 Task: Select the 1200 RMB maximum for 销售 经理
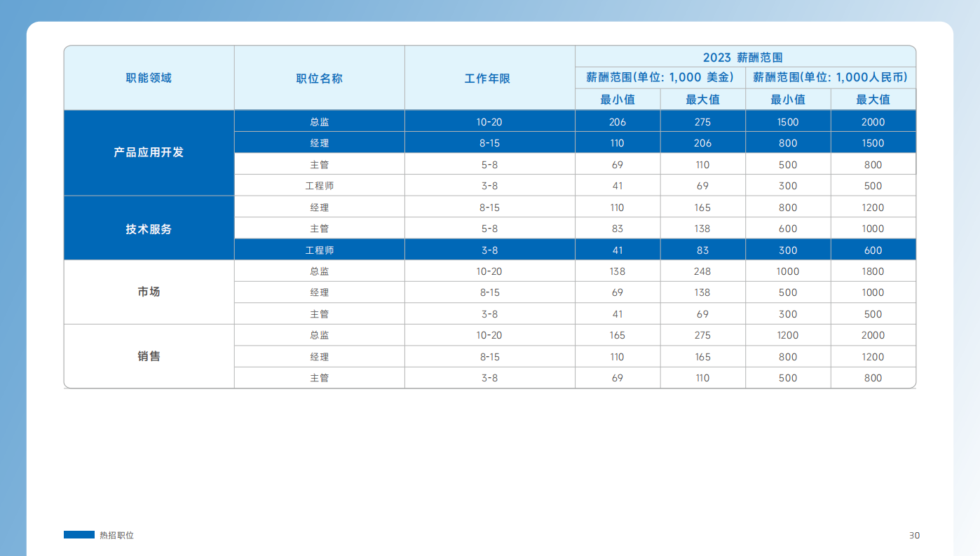click(x=873, y=356)
